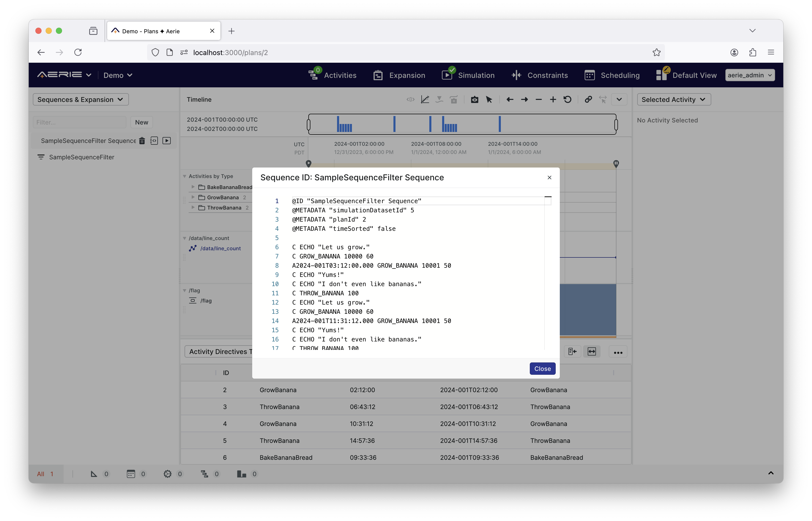Delete the SampleSequenceFilter Sequence via trash icon
The width and height of the screenshot is (812, 521).
coord(142,141)
